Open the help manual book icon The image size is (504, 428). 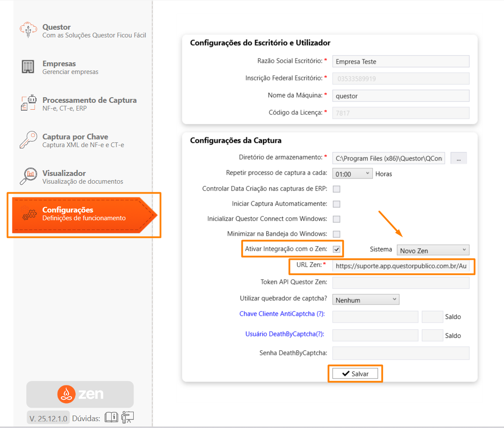click(111, 417)
